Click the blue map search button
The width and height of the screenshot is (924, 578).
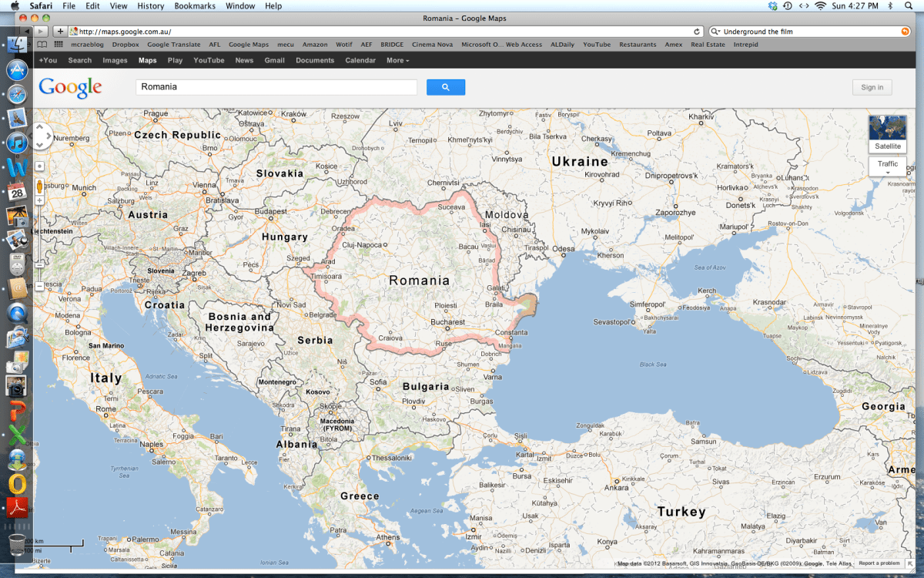[445, 87]
